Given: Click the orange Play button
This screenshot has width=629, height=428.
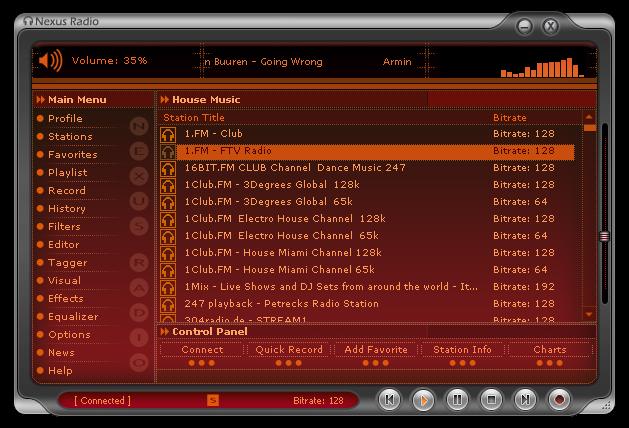Looking at the screenshot, I should tap(423, 400).
